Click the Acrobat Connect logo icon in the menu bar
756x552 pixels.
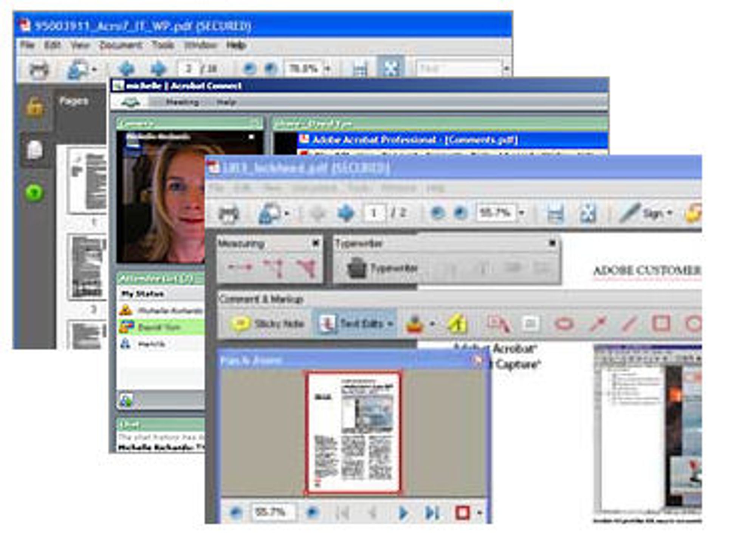point(131,102)
